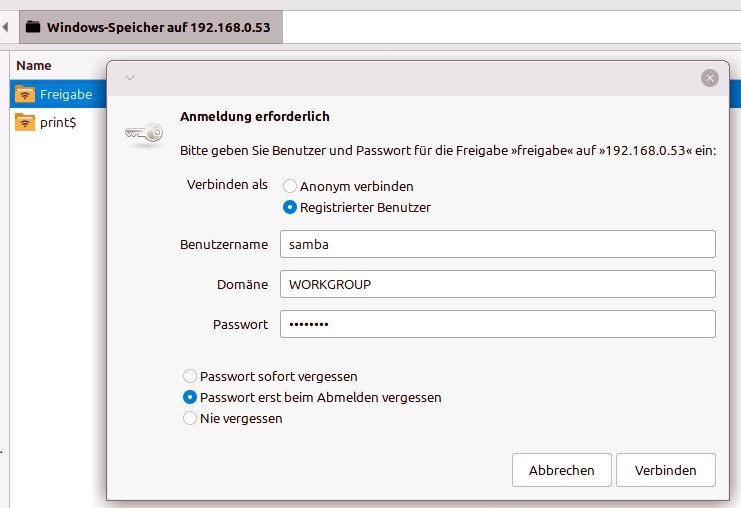Select the print$ share label
The width and height of the screenshot is (741, 508).
pos(58,123)
